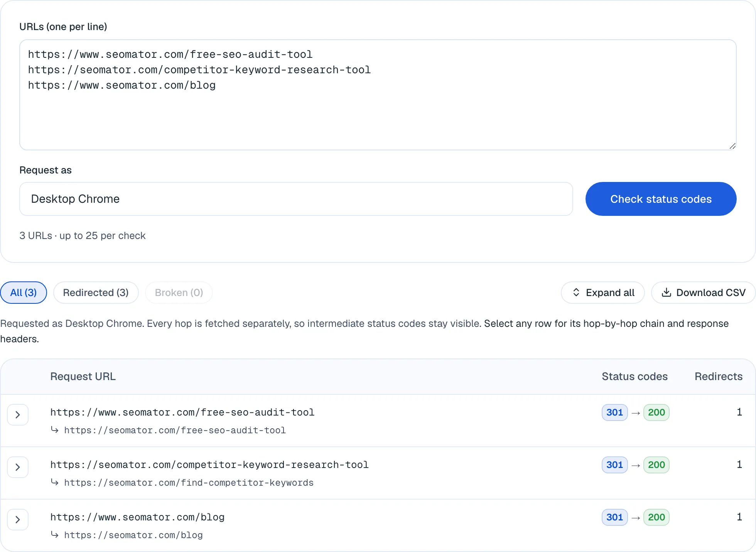
Task: Click the Status codes column header
Action: (x=634, y=377)
